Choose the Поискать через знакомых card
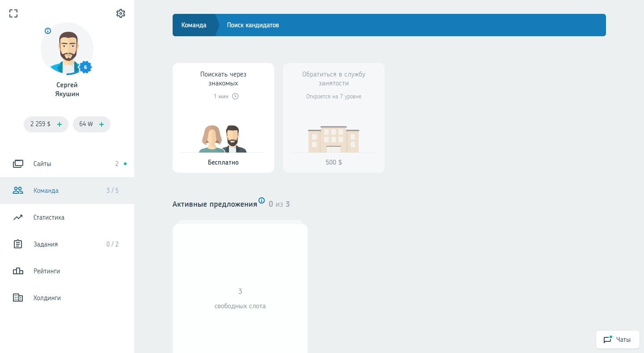The width and height of the screenshot is (644, 353). coord(223,118)
